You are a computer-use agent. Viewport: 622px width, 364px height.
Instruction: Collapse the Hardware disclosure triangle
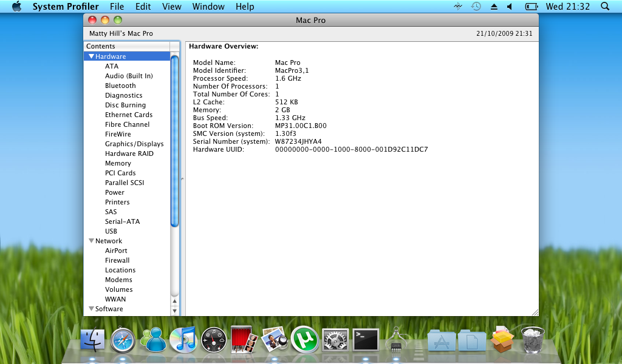tap(91, 56)
